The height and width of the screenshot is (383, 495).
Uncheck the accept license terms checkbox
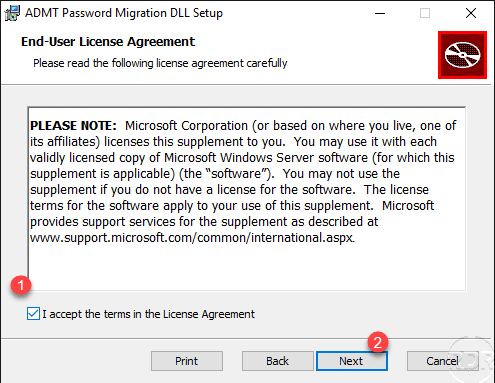point(33,314)
